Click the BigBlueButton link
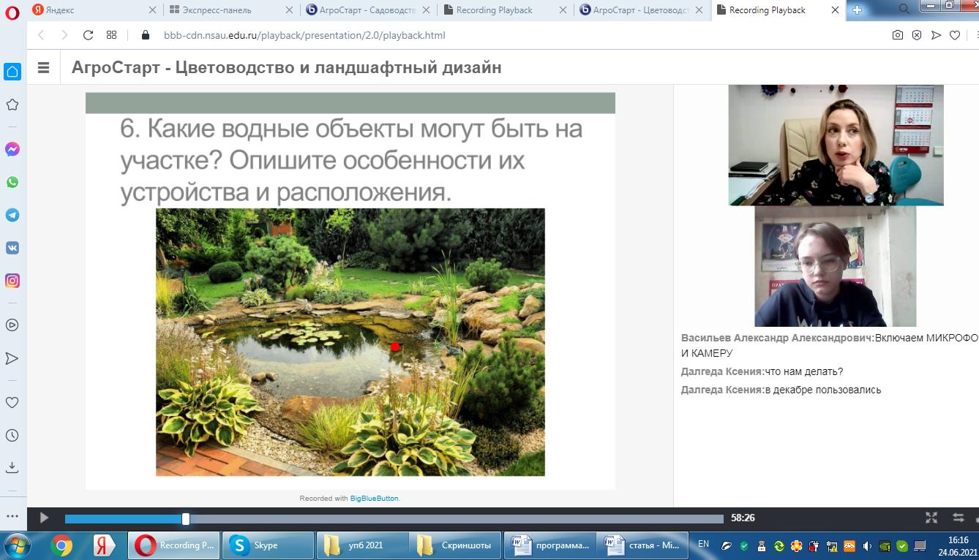 (374, 499)
